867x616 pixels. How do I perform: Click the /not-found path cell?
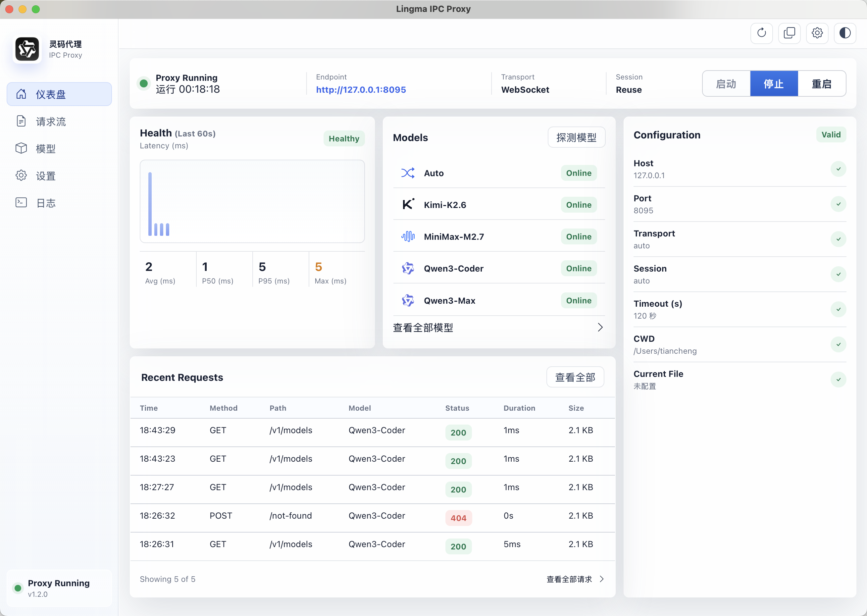coord(290,515)
